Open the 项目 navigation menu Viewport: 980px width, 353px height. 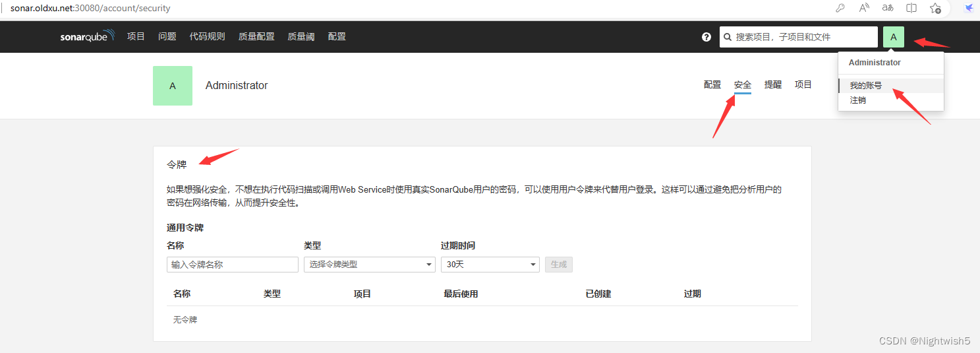tap(136, 36)
